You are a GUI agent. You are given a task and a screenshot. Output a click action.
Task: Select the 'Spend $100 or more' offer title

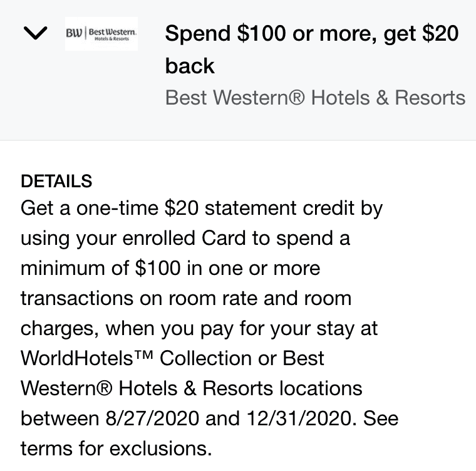point(312,49)
